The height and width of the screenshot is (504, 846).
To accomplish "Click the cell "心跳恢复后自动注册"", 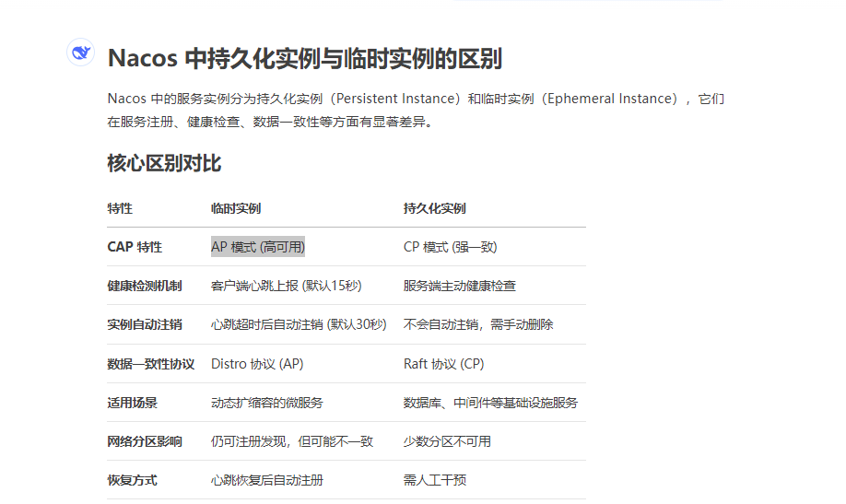I will pyautogui.click(x=266, y=480).
